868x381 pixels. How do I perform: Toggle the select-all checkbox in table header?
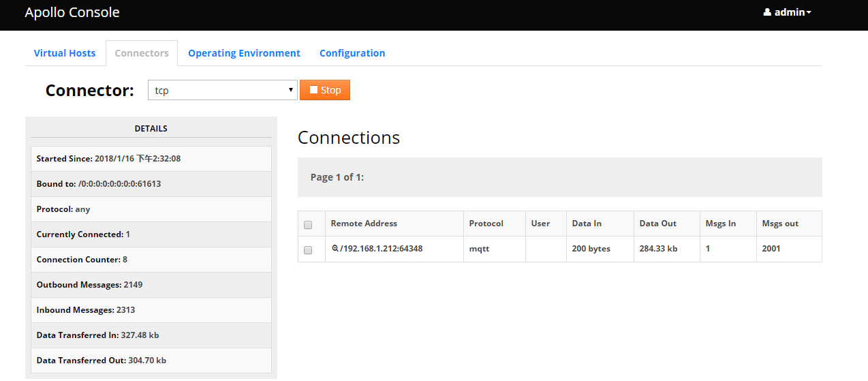[x=308, y=224]
